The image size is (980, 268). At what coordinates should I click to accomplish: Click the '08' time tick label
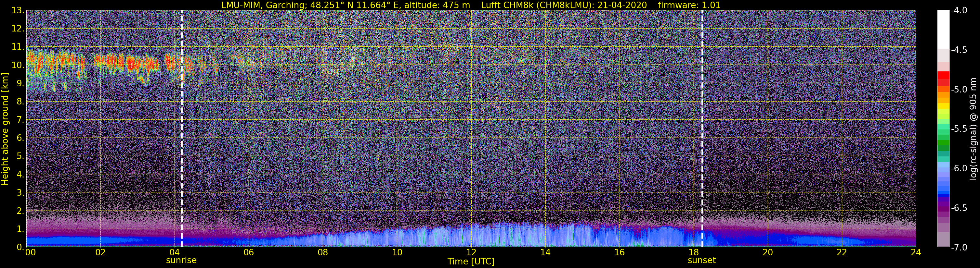click(323, 253)
